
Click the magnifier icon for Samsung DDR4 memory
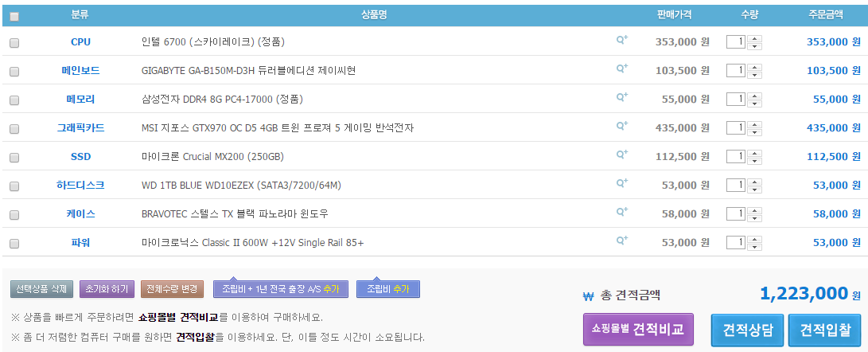621,98
